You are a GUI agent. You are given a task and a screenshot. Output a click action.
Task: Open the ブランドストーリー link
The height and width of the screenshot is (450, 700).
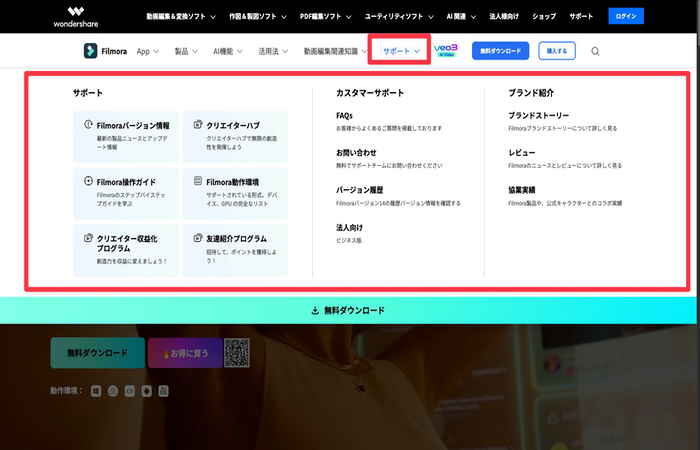[x=538, y=116]
